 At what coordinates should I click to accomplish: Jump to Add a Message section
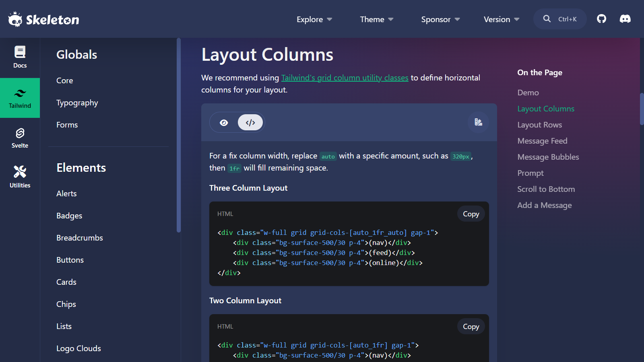pos(545,205)
